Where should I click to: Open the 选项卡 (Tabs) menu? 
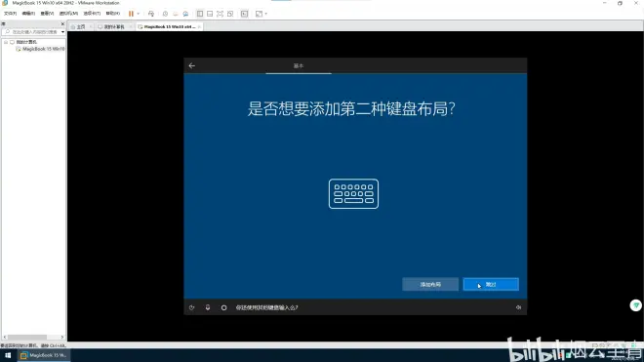92,14
